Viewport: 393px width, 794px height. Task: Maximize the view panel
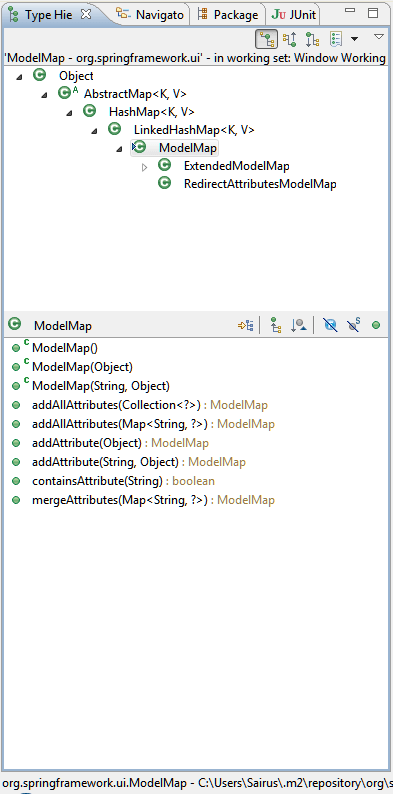[x=373, y=13]
